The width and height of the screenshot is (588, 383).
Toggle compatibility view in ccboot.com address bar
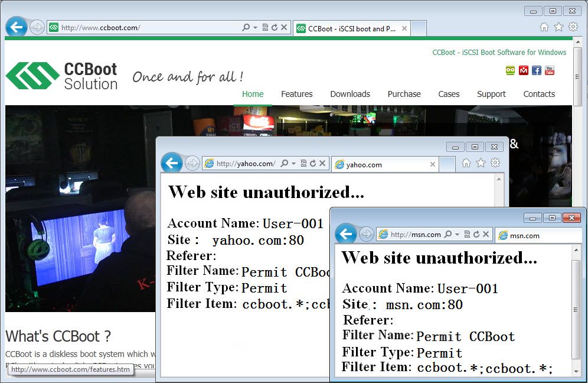click(x=265, y=27)
